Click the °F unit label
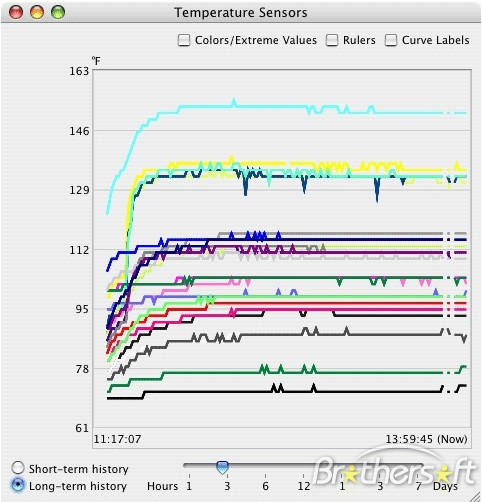482x502 pixels. tap(96, 61)
